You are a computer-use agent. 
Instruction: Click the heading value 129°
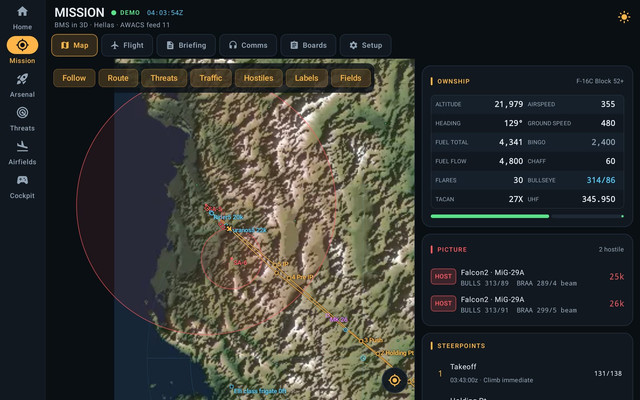tap(513, 123)
